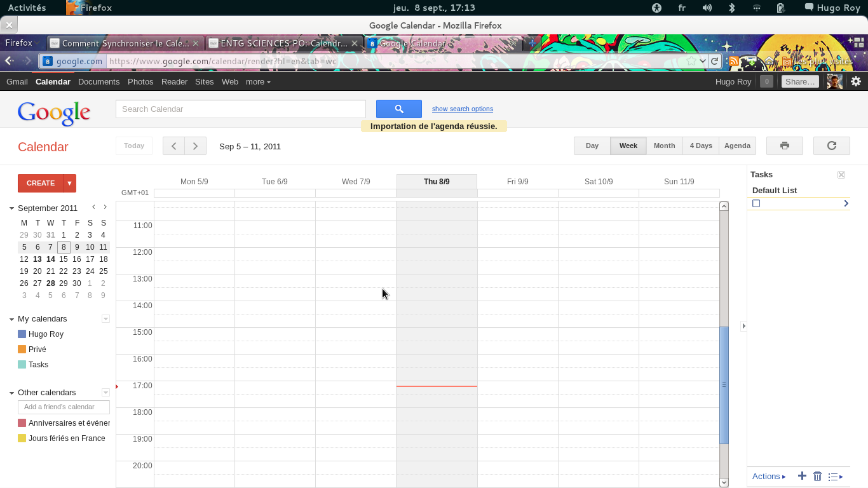Image resolution: width=868 pixels, height=488 pixels.
Task: Click Add a friend's calendar field
Action: point(64,407)
